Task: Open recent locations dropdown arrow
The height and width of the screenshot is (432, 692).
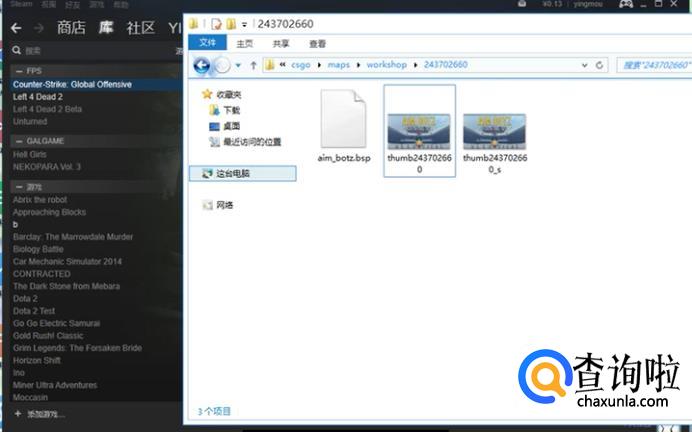Action: pyautogui.click(x=238, y=66)
